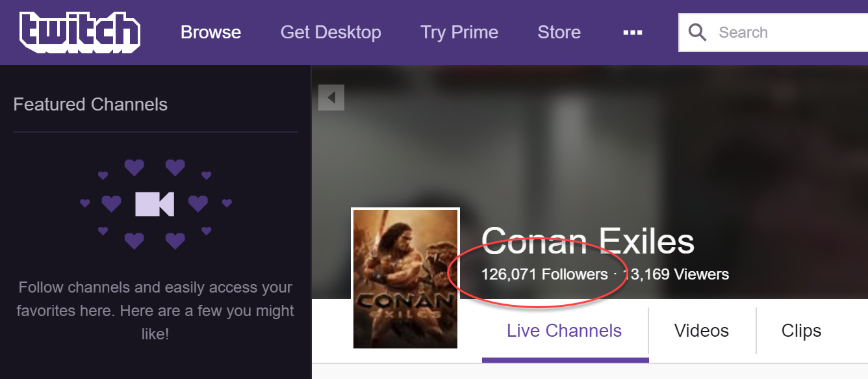The width and height of the screenshot is (868, 379).
Task: Click the Twitch logo
Action: (x=80, y=32)
